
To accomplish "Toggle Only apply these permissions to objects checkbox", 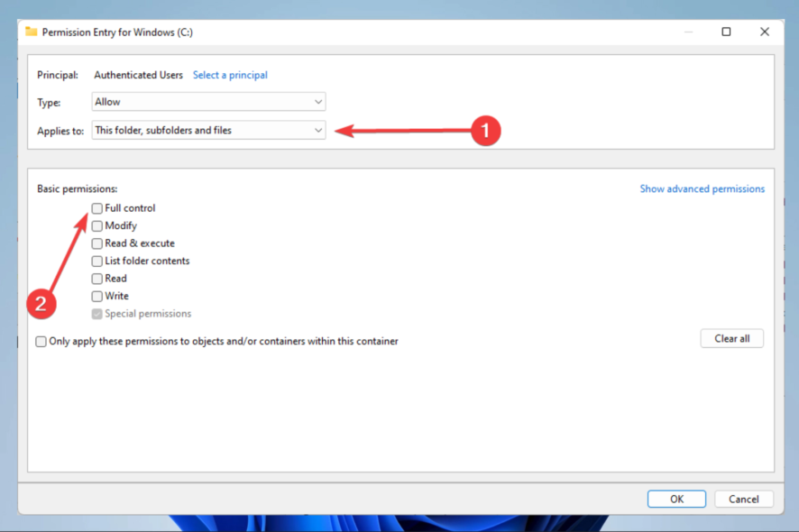I will [41, 342].
